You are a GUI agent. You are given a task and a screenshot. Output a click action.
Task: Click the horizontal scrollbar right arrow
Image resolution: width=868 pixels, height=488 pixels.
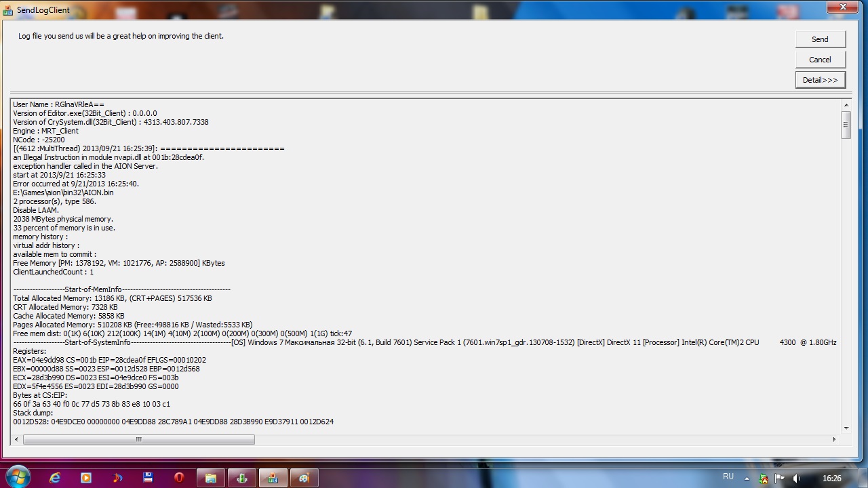(834, 439)
